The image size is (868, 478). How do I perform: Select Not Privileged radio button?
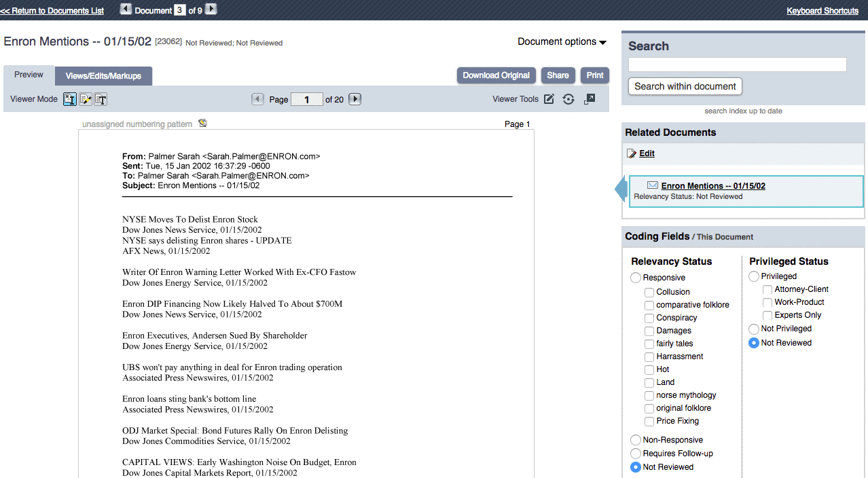point(754,329)
